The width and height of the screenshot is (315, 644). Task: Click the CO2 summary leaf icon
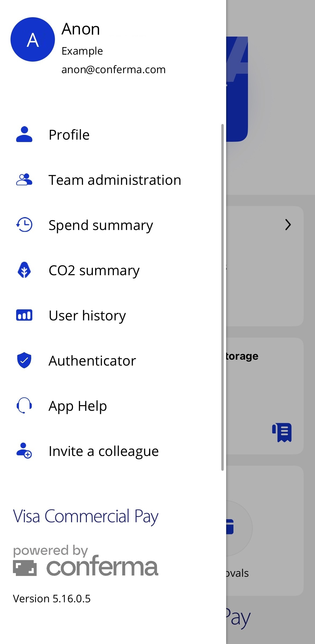[x=24, y=270]
